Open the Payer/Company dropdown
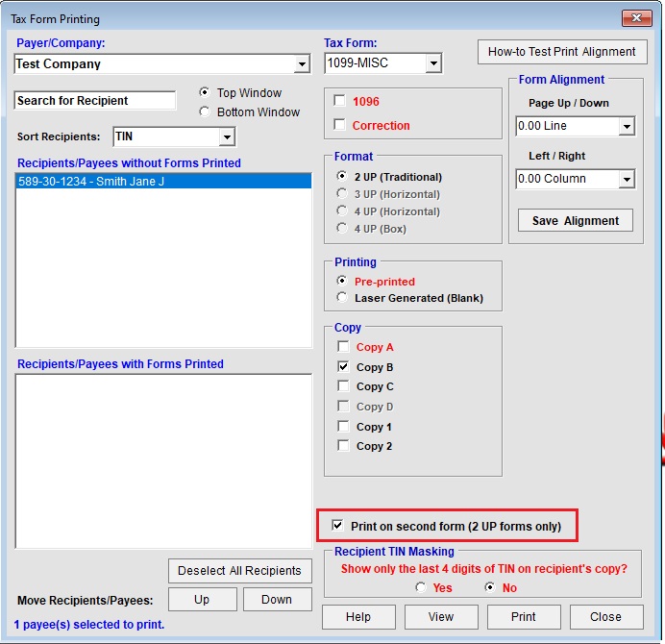This screenshot has height=644, width=665. point(302,64)
